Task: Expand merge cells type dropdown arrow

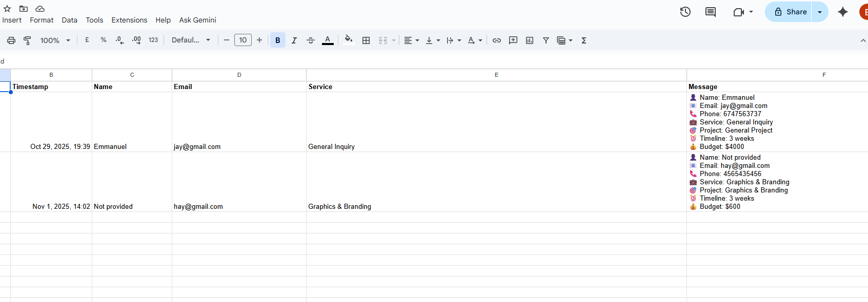Action: click(x=394, y=40)
